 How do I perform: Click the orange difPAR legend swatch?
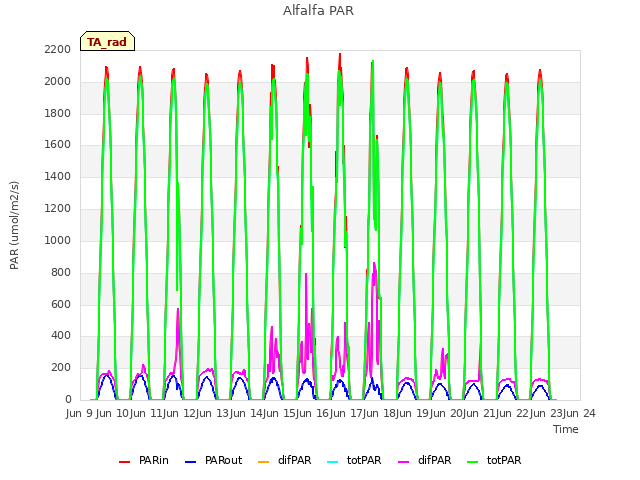pyautogui.click(x=264, y=462)
